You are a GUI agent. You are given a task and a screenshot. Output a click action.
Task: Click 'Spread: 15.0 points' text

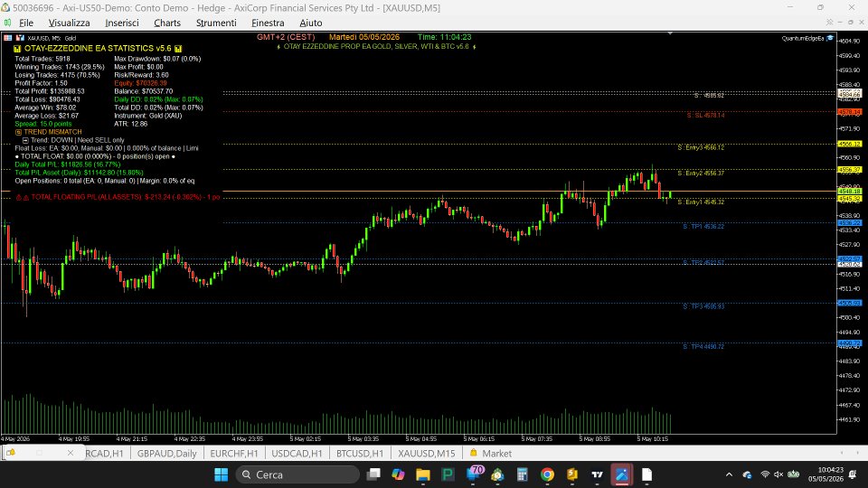point(43,124)
